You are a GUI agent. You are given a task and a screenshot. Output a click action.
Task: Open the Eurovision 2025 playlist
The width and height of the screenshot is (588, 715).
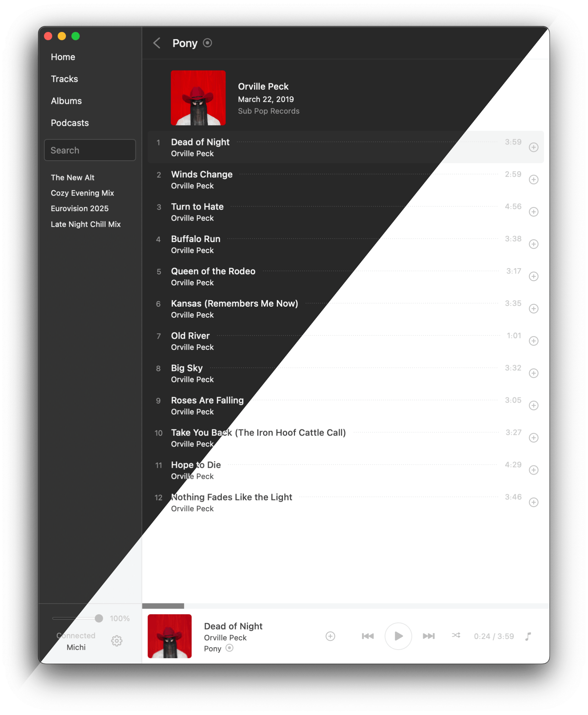[79, 209]
